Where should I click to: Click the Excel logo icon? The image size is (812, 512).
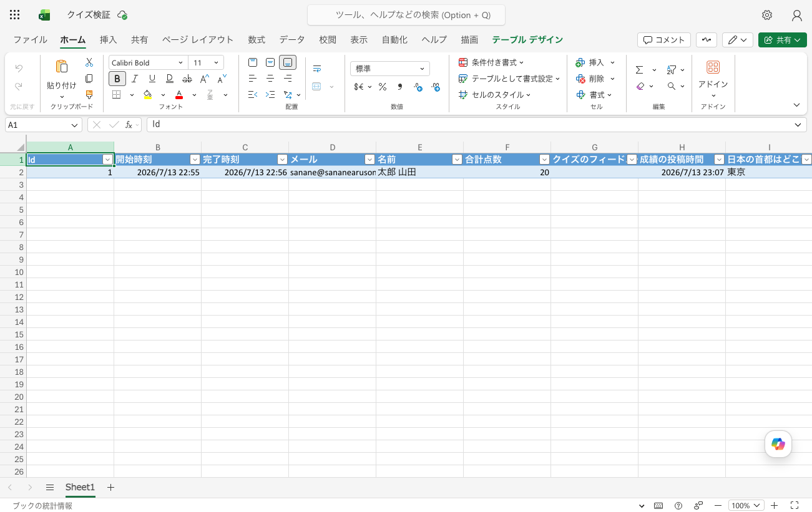pos(44,15)
